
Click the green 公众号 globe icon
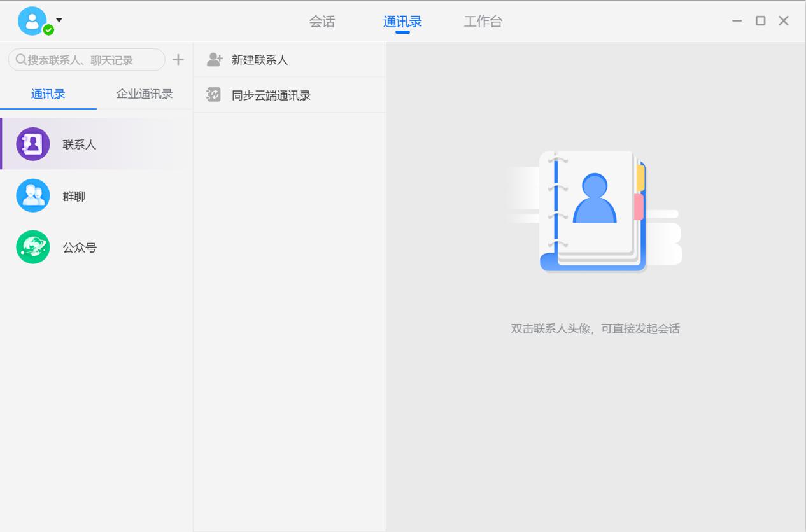[33, 247]
